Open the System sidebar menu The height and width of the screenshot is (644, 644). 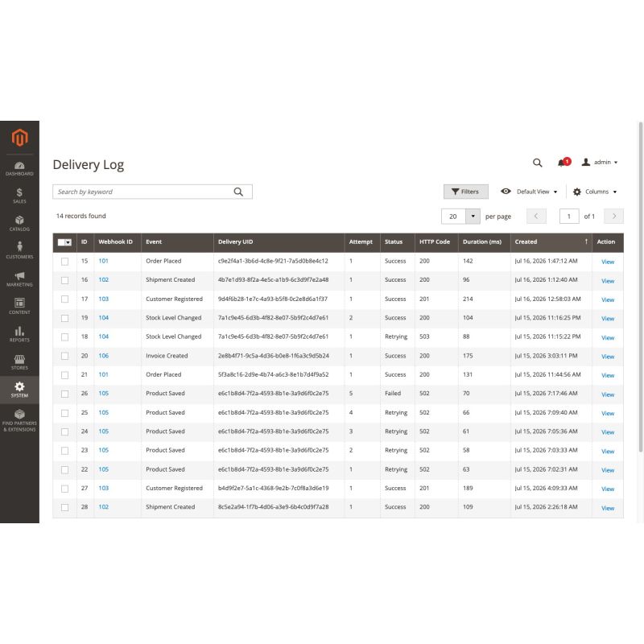19,390
